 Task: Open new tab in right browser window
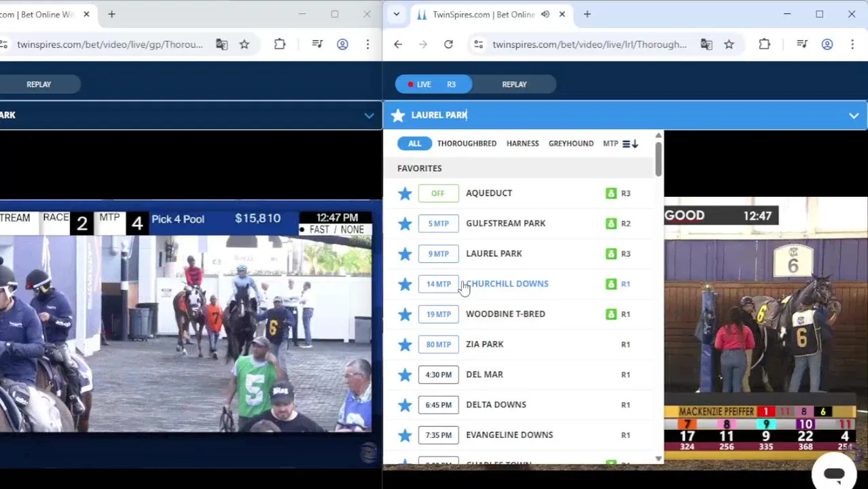click(587, 14)
